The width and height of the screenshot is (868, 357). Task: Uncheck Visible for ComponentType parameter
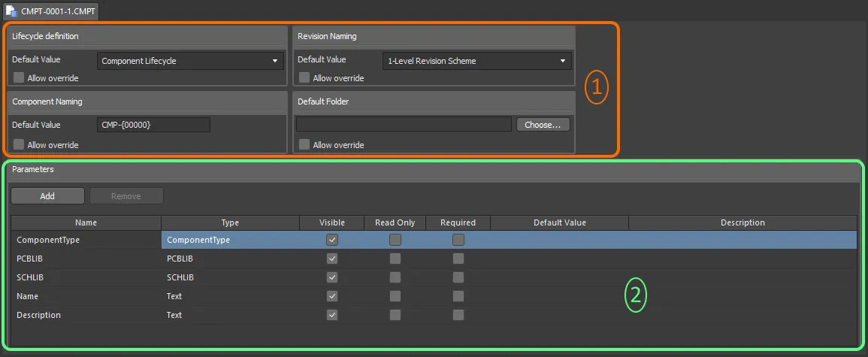332,240
